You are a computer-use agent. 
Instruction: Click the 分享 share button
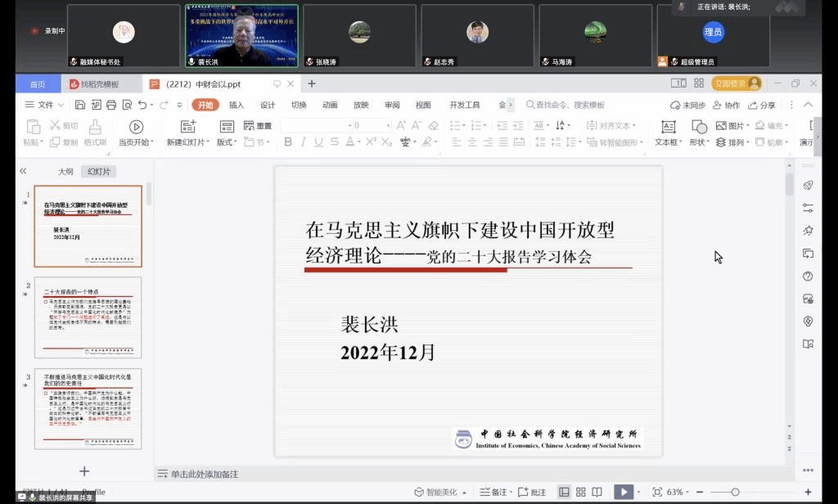click(762, 105)
